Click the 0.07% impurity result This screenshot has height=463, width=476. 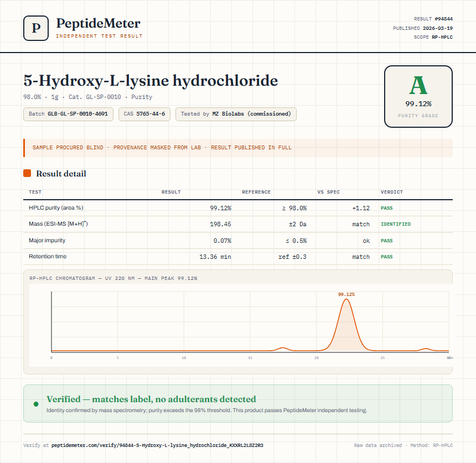click(222, 241)
